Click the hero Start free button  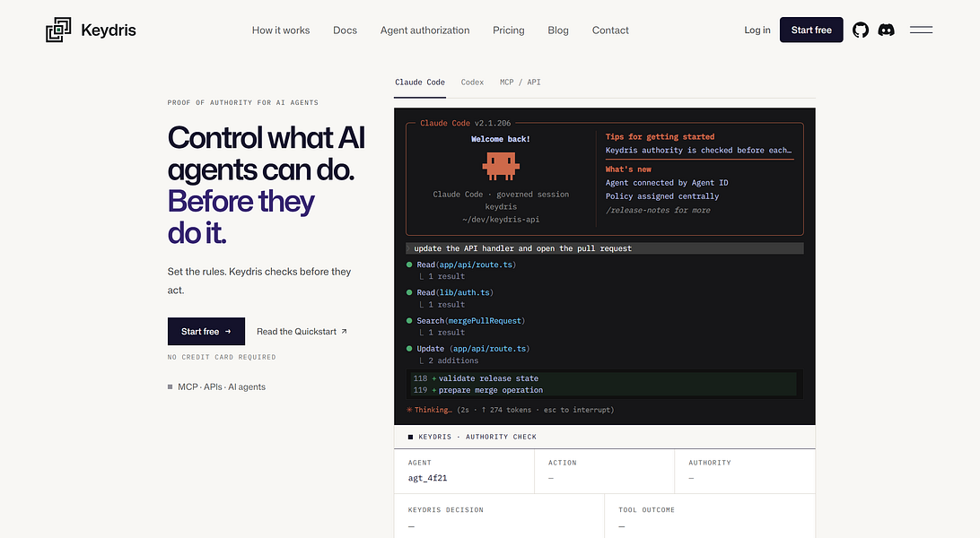pos(206,332)
